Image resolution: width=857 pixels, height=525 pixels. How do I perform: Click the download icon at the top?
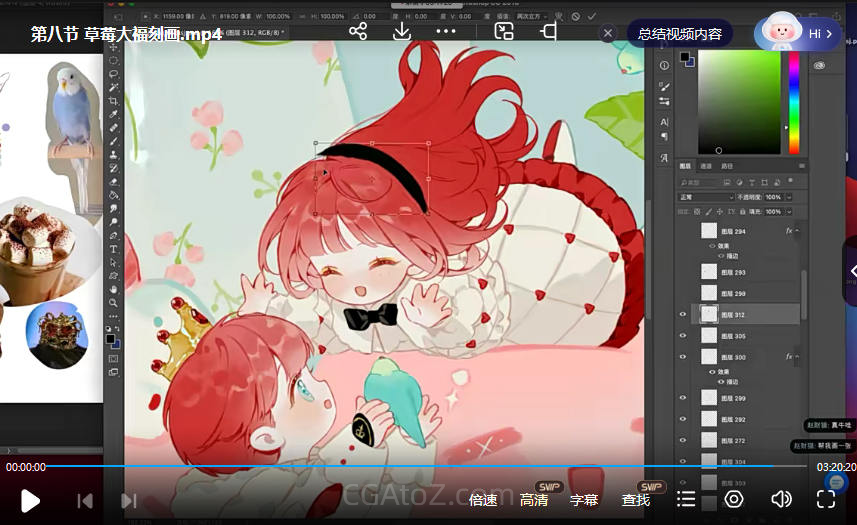coord(402,32)
